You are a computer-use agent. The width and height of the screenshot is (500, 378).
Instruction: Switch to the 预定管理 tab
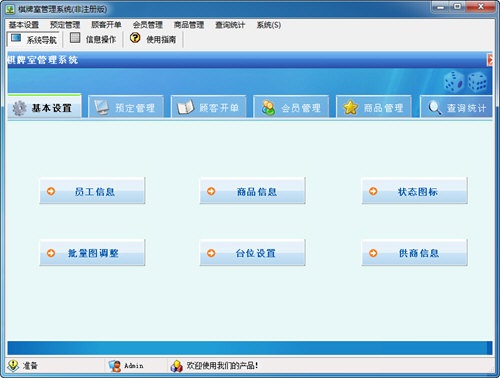pyautogui.click(x=126, y=107)
